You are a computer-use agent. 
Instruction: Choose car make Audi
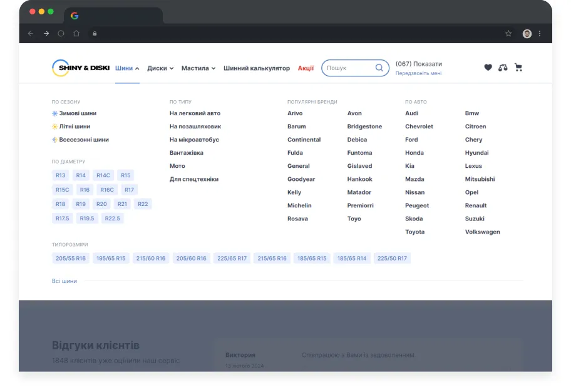(412, 113)
